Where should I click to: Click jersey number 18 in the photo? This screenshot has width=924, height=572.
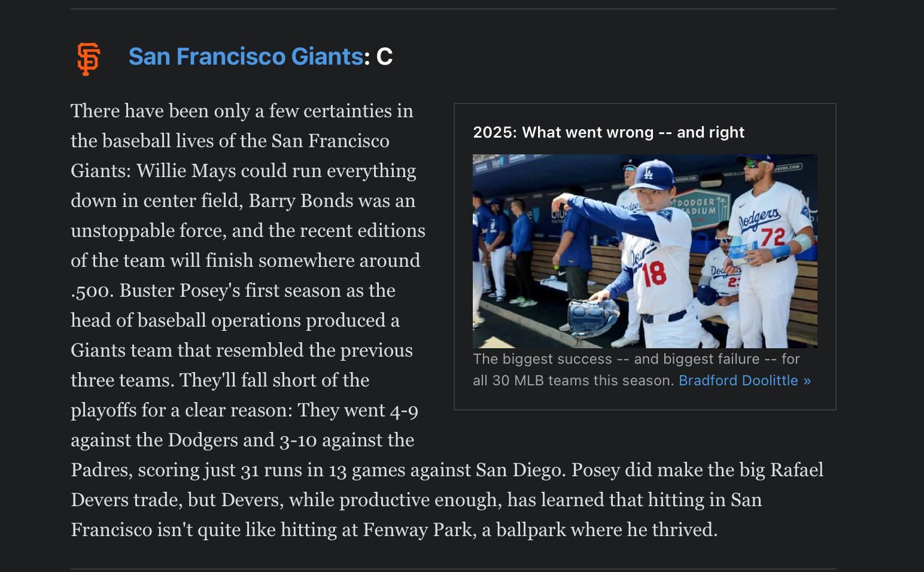[x=654, y=273]
